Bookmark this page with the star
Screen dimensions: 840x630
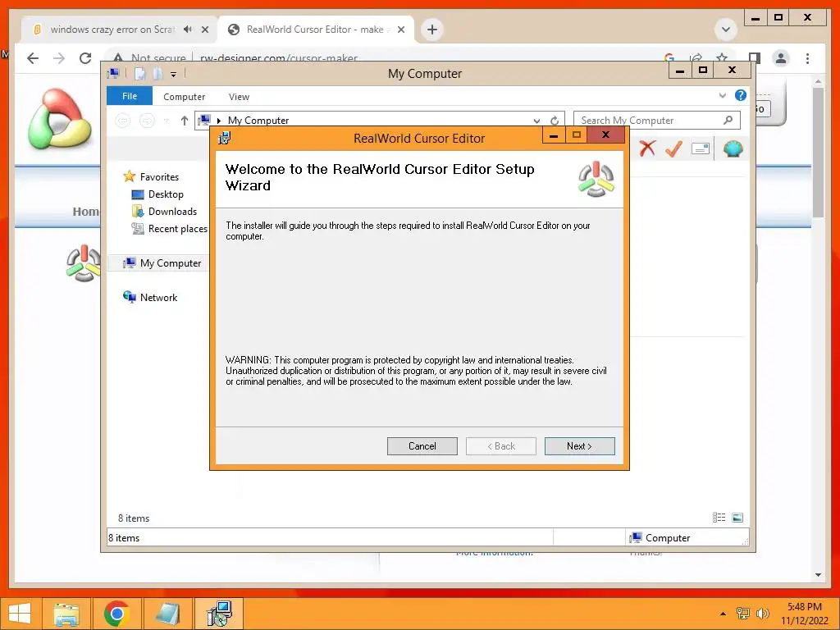[722, 57]
